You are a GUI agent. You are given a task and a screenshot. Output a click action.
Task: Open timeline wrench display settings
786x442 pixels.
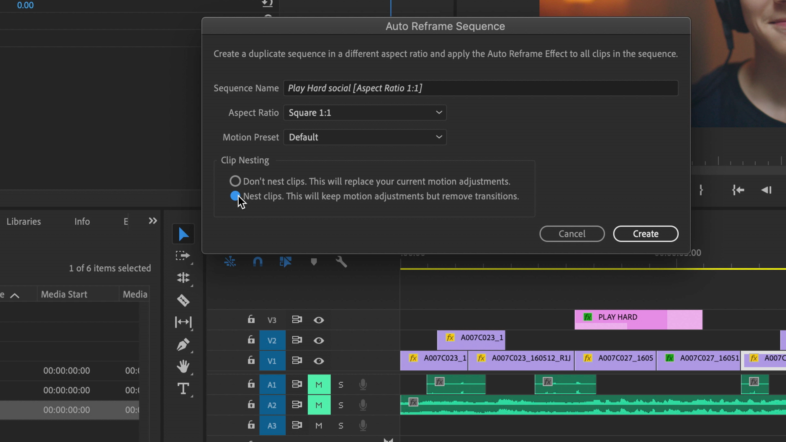341,262
